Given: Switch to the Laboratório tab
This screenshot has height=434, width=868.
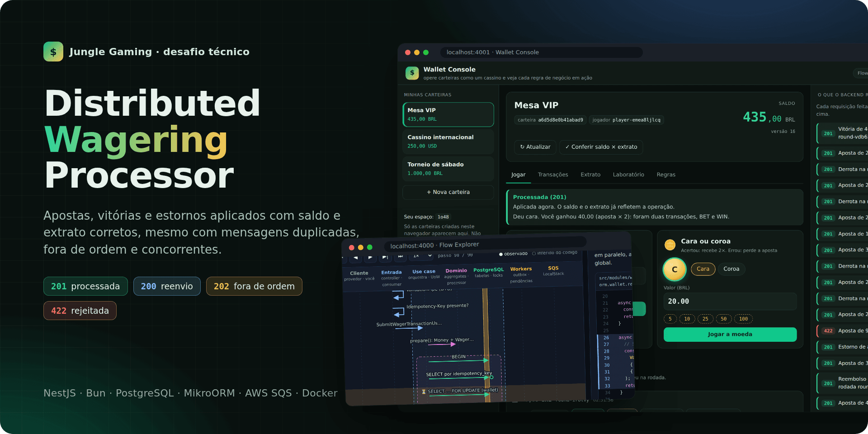Looking at the screenshot, I should (628, 175).
